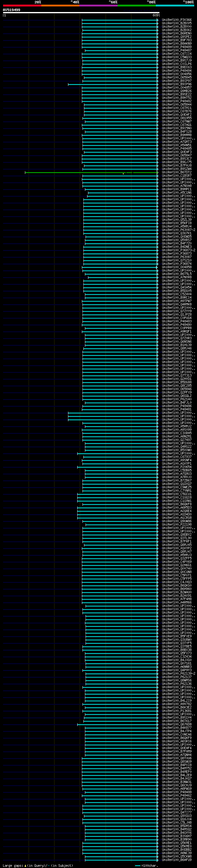Click the UniRef100_Q676D8 label
The height and width of the screenshot is (868, 197).
176,725
